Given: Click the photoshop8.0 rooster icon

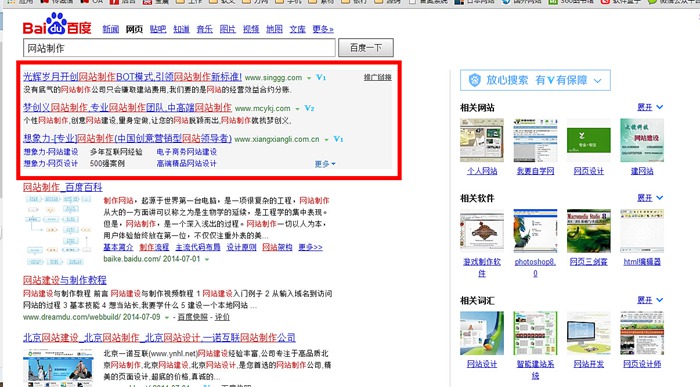Looking at the screenshot, I should 535,231.
